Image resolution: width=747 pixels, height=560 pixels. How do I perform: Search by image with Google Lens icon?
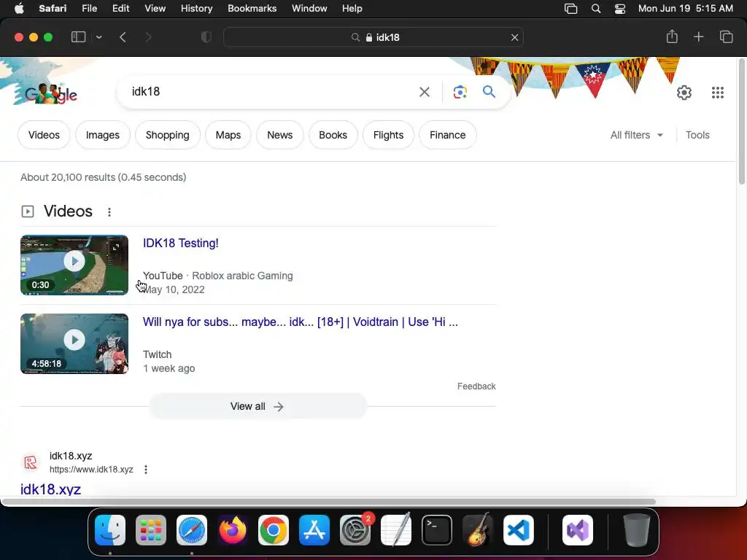460,92
